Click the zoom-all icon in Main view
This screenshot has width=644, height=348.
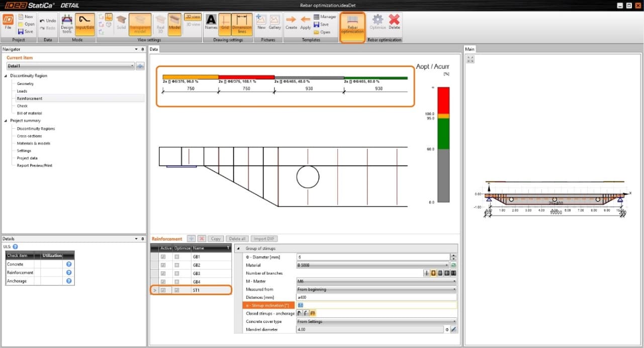pos(471,59)
